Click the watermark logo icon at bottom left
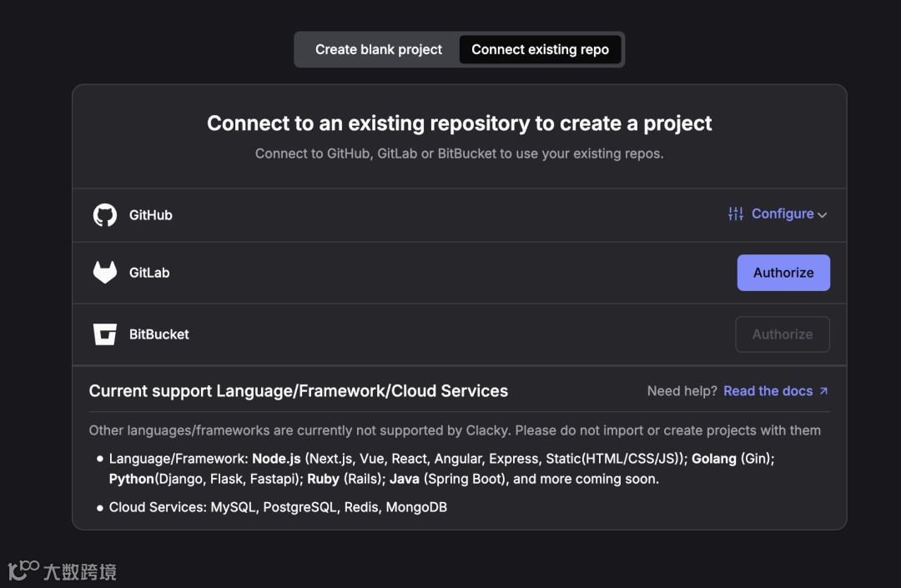The width and height of the screenshot is (901, 588). click(23, 570)
